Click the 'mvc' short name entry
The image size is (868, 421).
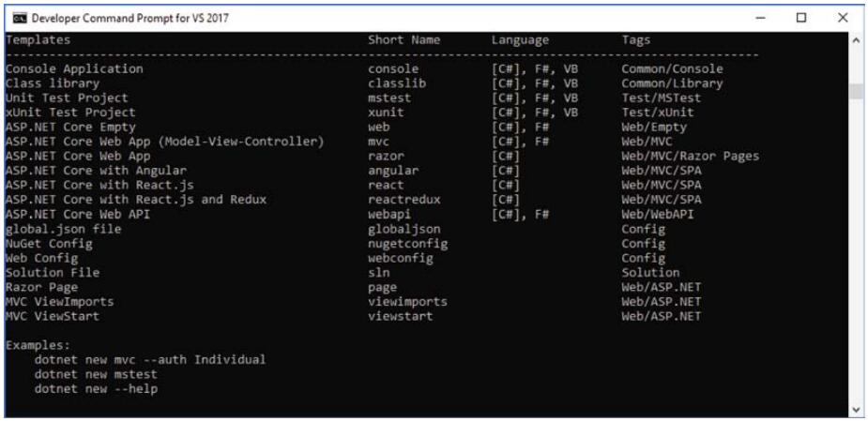pyautogui.click(x=379, y=142)
